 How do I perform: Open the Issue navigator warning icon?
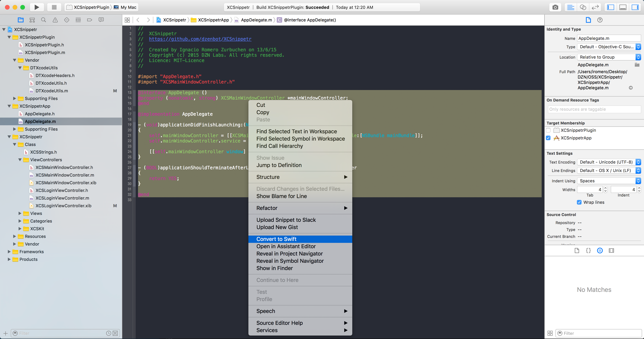[55, 20]
